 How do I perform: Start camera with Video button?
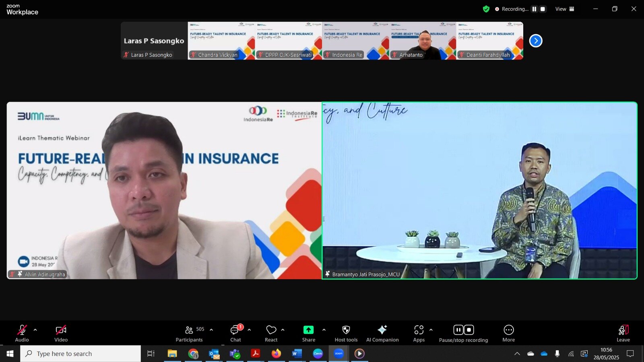point(61,333)
